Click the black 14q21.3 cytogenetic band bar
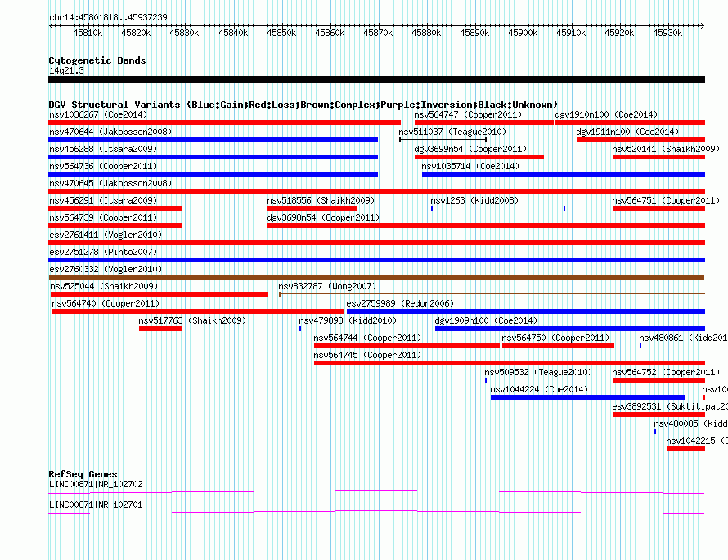The image size is (728, 560). 376,79
